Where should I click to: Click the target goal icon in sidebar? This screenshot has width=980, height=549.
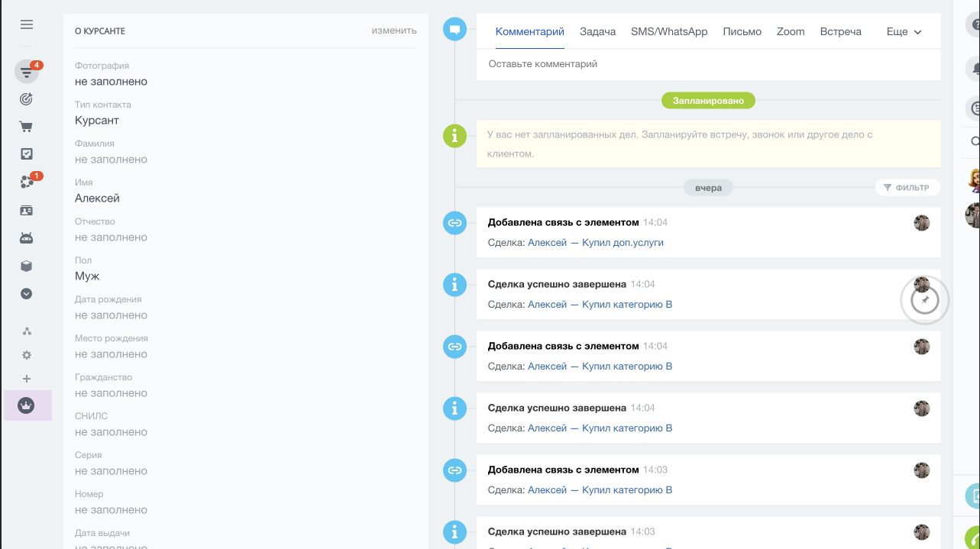pos(27,99)
